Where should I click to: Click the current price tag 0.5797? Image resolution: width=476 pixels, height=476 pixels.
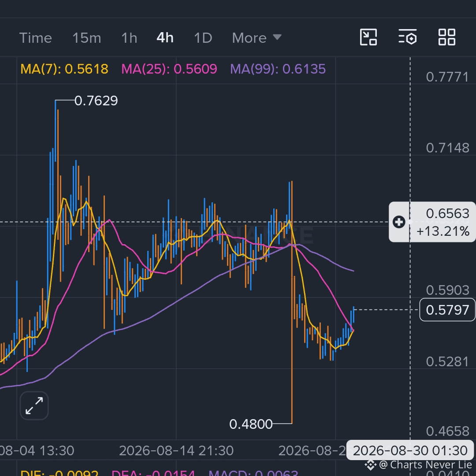(447, 310)
